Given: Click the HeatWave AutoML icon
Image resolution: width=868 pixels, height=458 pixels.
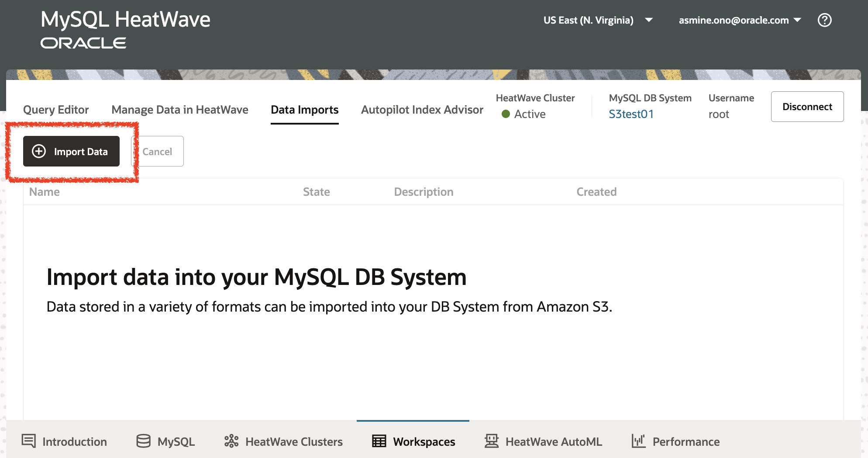Looking at the screenshot, I should 492,441.
